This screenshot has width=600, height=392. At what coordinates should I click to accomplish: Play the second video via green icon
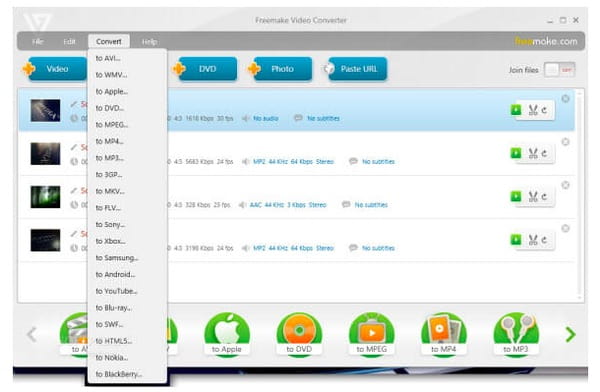pos(516,153)
